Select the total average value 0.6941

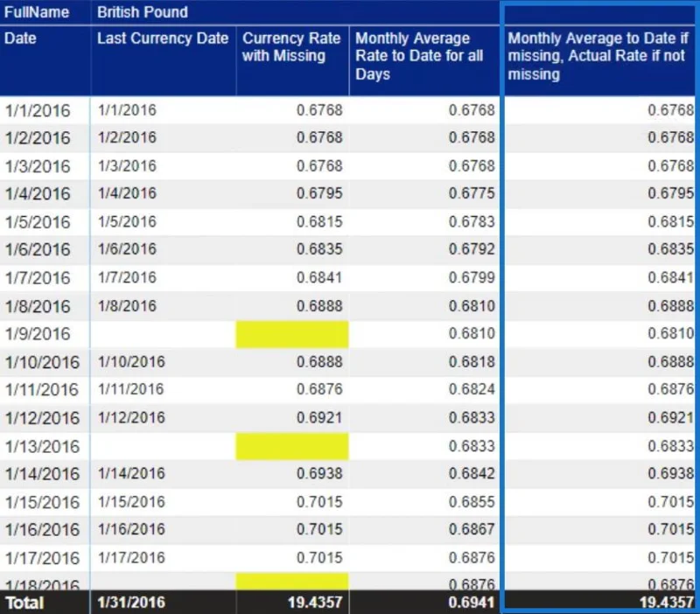[472, 603]
